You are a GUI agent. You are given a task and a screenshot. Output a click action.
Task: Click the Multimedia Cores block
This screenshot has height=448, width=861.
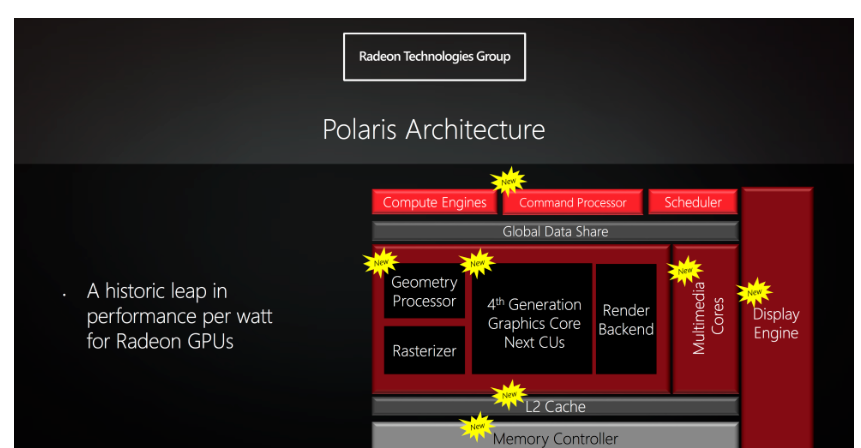tap(706, 319)
